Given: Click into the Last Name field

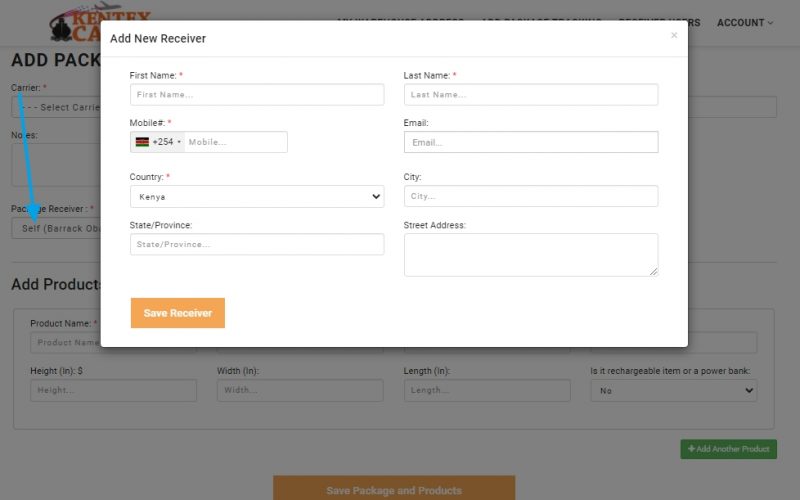Looking at the screenshot, I should pos(531,94).
